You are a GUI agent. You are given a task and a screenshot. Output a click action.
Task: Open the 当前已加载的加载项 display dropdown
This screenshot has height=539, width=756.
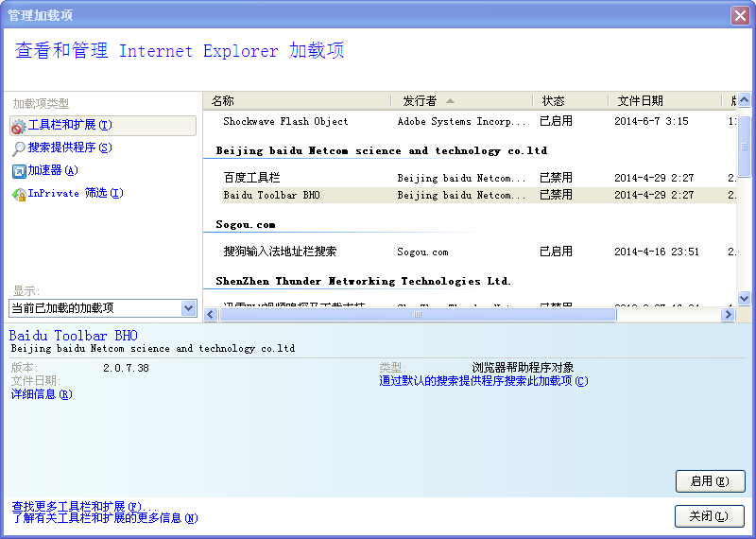click(x=188, y=308)
